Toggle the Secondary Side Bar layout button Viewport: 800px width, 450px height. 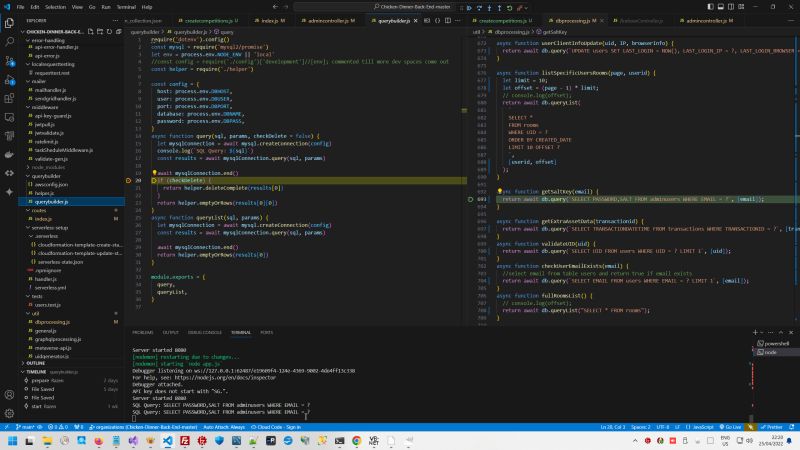tap(731, 7)
